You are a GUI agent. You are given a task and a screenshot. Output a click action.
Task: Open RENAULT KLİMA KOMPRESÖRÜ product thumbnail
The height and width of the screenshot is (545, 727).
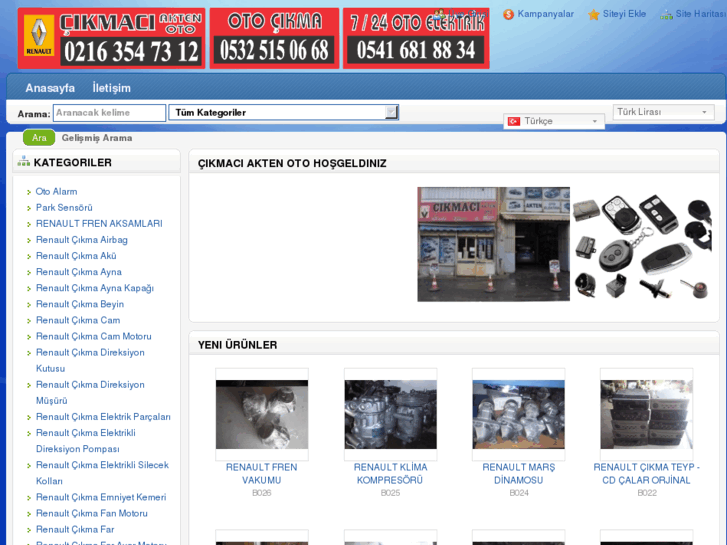click(x=390, y=414)
